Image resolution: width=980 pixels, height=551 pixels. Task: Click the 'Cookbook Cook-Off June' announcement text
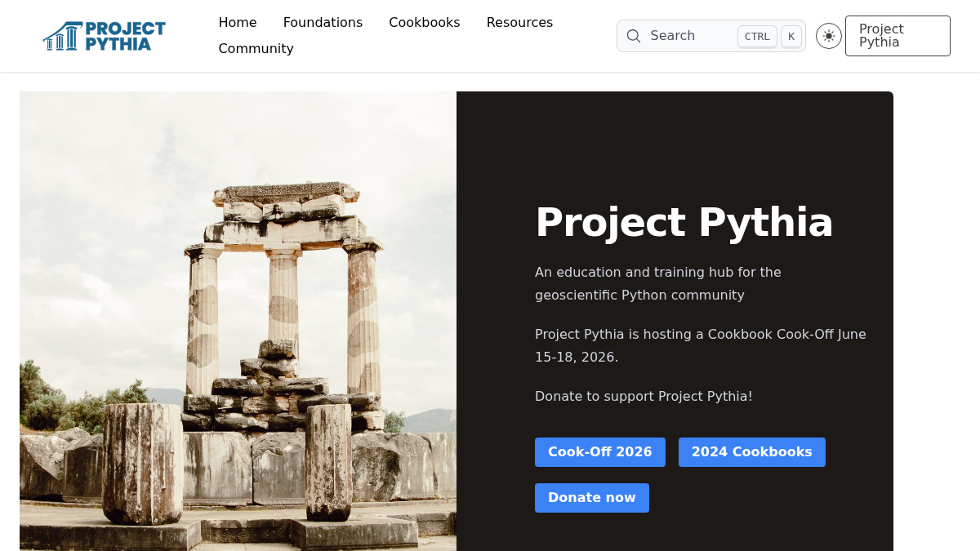[x=701, y=345]
